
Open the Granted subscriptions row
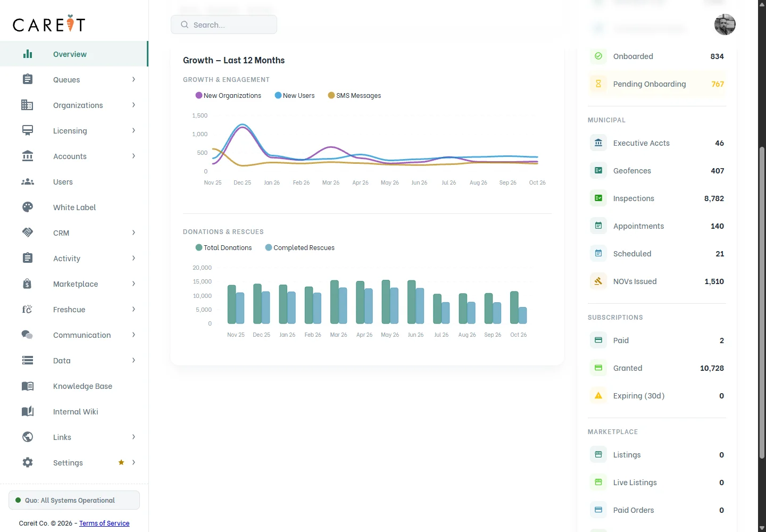coord(657,368)
